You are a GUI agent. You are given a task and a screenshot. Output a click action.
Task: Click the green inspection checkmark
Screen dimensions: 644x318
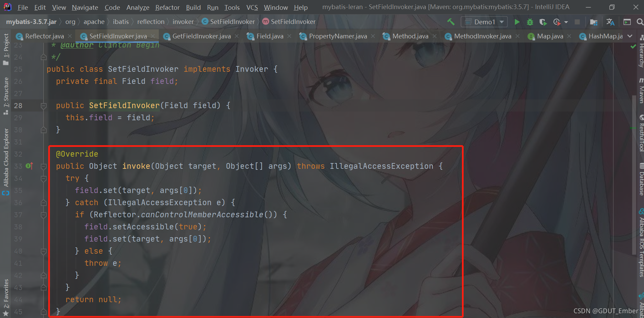(x=633, y=46)
